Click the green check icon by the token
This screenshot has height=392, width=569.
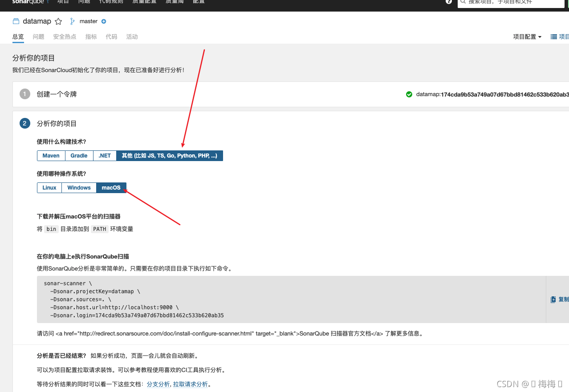click(x=409, y=94)
